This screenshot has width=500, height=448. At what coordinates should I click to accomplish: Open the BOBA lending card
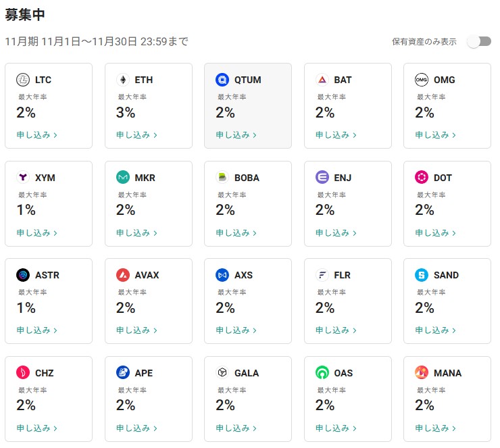(x=248, y=203)
